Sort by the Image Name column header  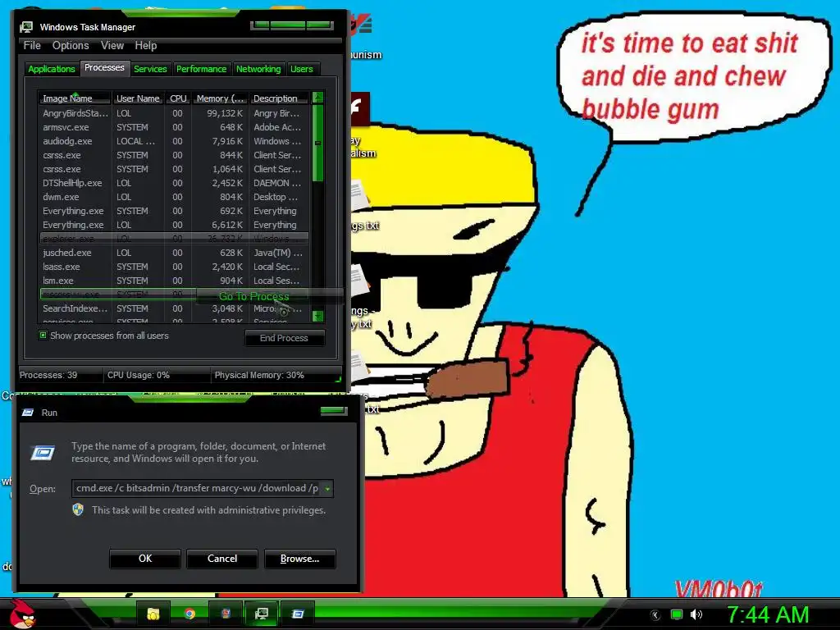click(74, 98)
